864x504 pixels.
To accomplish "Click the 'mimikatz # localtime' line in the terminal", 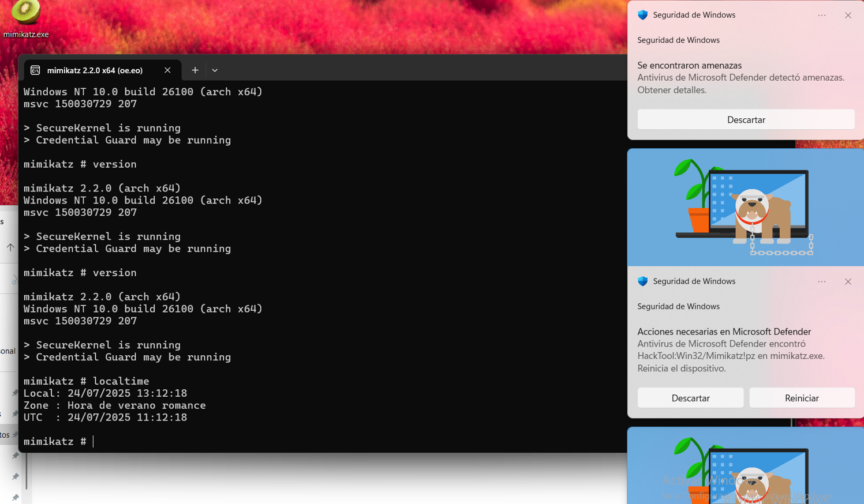I will [x=87, y=381].
